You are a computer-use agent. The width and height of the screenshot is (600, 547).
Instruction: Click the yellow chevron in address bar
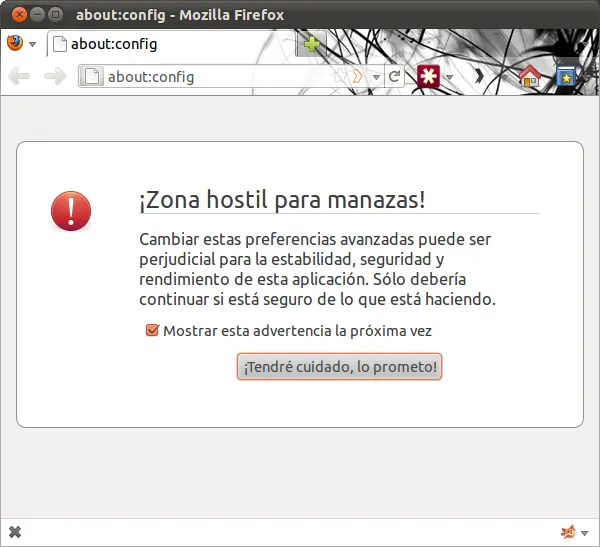(x=357, y=76)
